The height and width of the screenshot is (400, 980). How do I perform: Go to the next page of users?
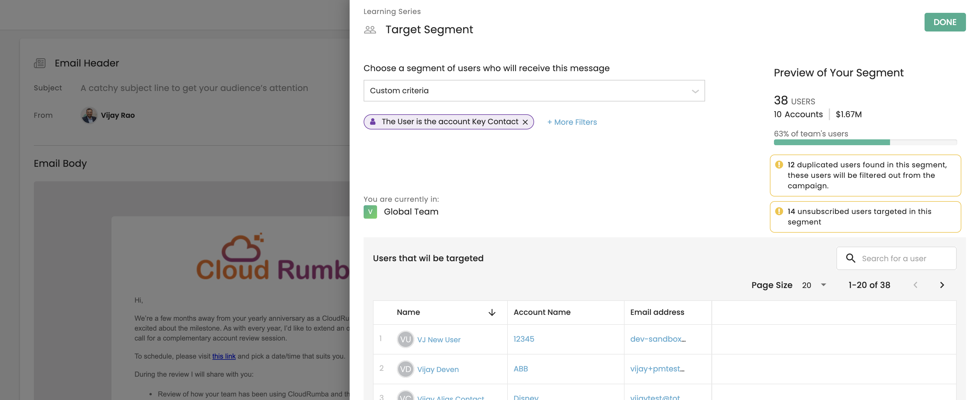941,285
